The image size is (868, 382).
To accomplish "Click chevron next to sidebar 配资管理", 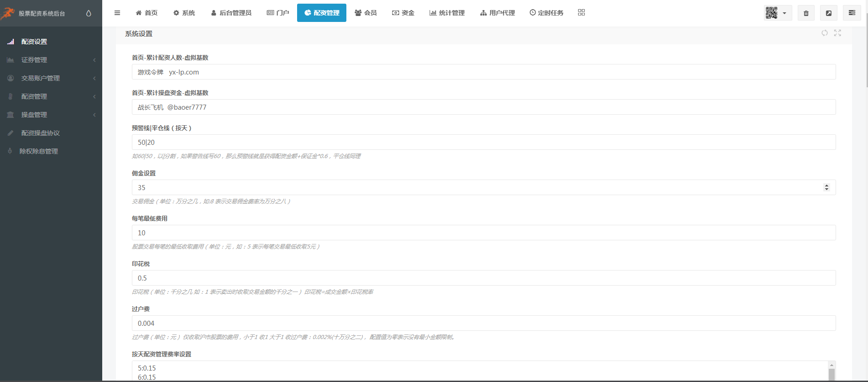I will (x=94, y=96).
